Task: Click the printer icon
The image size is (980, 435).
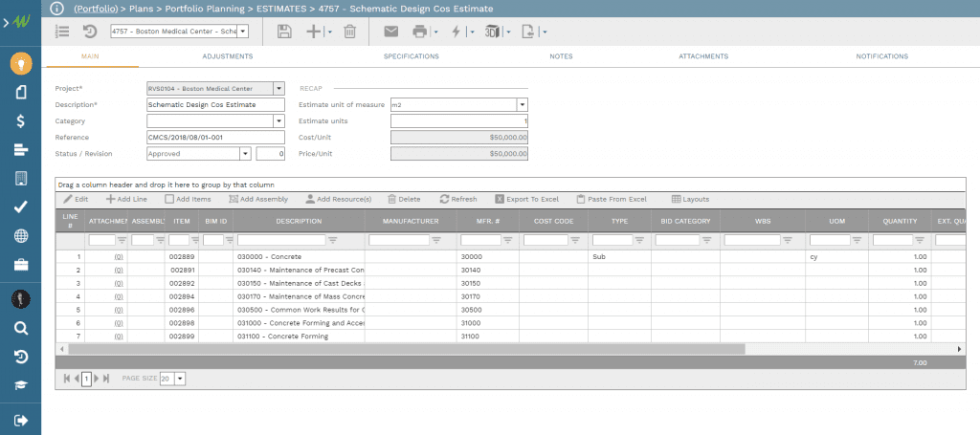Action: click(x=419, y=32)
